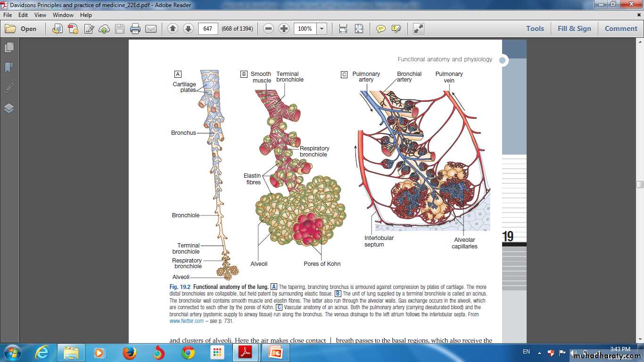Add a sticky note comment
Image resolution: width=644 pixels, height=362 pixels.
pyautogui.click(x=380, y=29)
